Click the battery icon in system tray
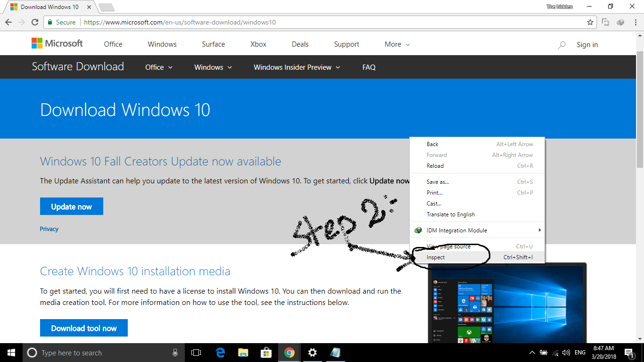 [x=544, y=353]
